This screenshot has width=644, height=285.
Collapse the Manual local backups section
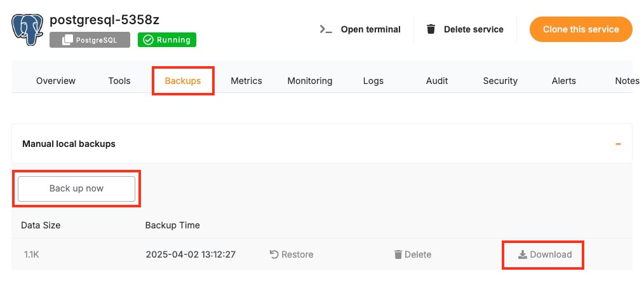(x=618, y=144)
